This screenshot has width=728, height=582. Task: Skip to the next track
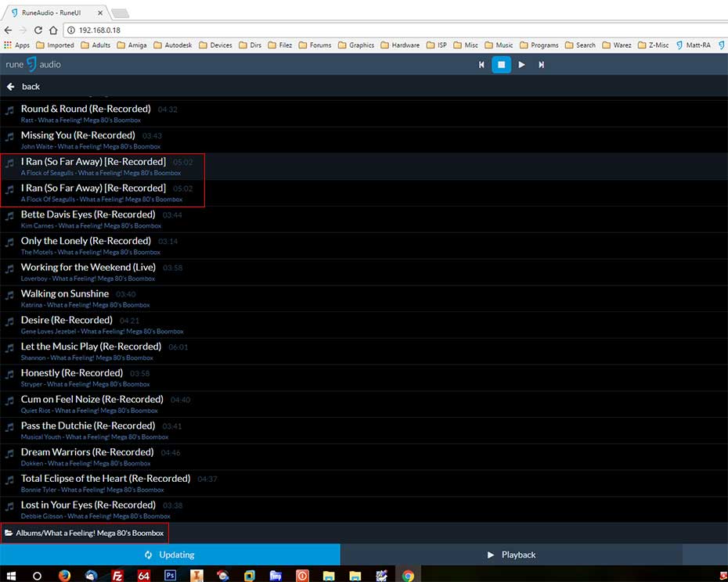542,64
